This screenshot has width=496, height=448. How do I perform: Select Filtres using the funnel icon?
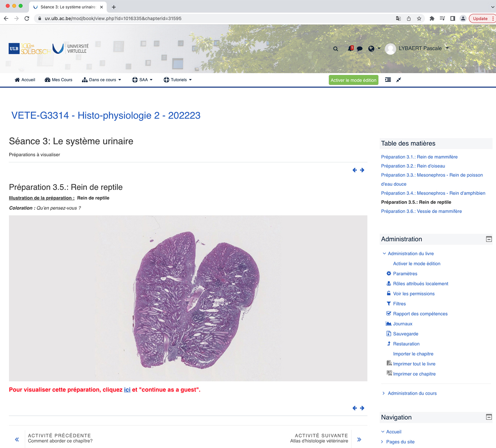pos(399,304)
